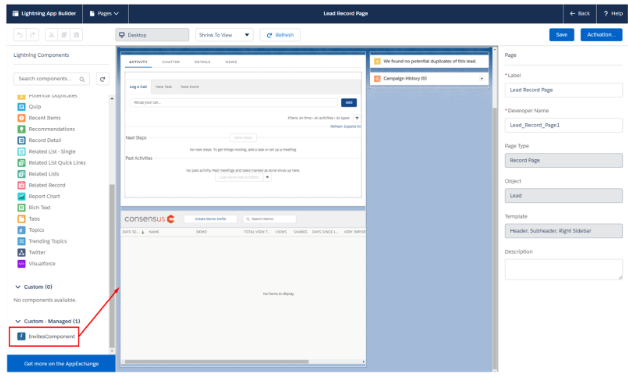Image resolution: width=628 pixels, height=383 pixels.
Task: Click the potential duplicates warning icon
Action: point(377,61)
